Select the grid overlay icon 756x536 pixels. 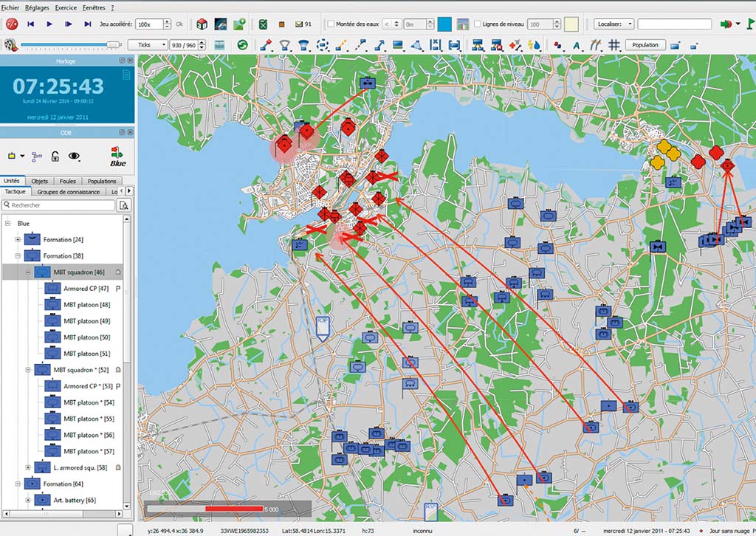pos(614,45)
